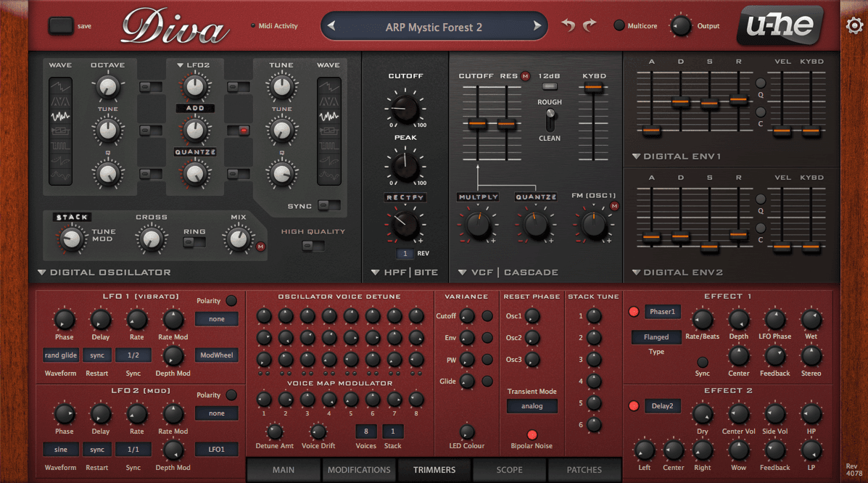Open the settings gear icon
Viewport: 868px width, 483px height.
855,25
